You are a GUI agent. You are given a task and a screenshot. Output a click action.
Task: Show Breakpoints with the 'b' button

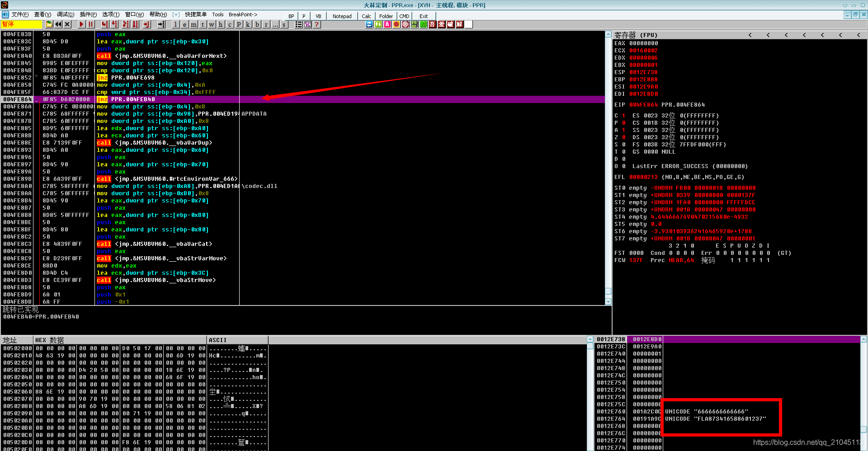(x=257, y=24)
